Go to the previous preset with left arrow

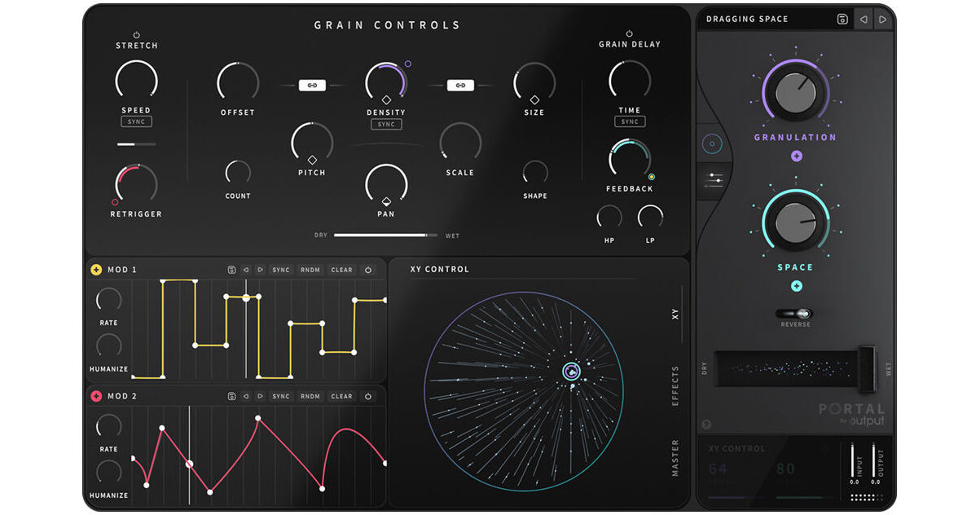point(864,19)
